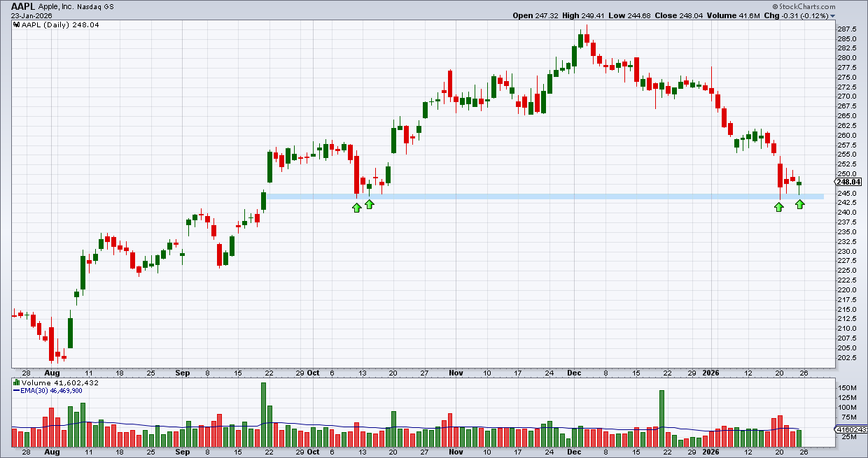
Task: Click the 260.0 price axis label
Action: (846, 135)
